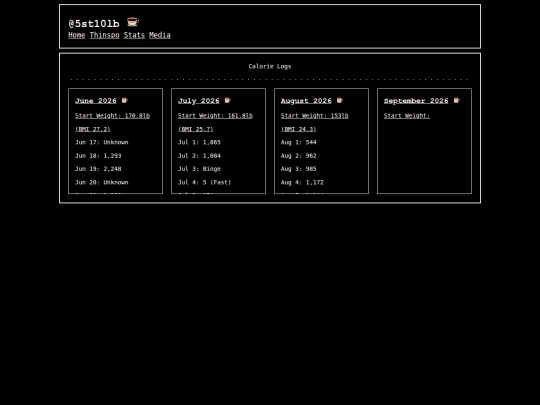Open the Thinspo navigation link
Screen dimensions: 540x405
pos(104,35)
